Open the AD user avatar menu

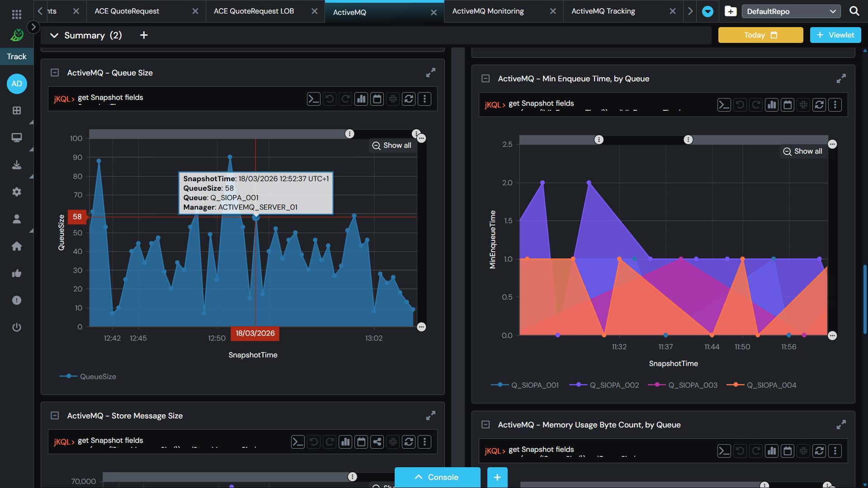[x=17, y=84]
